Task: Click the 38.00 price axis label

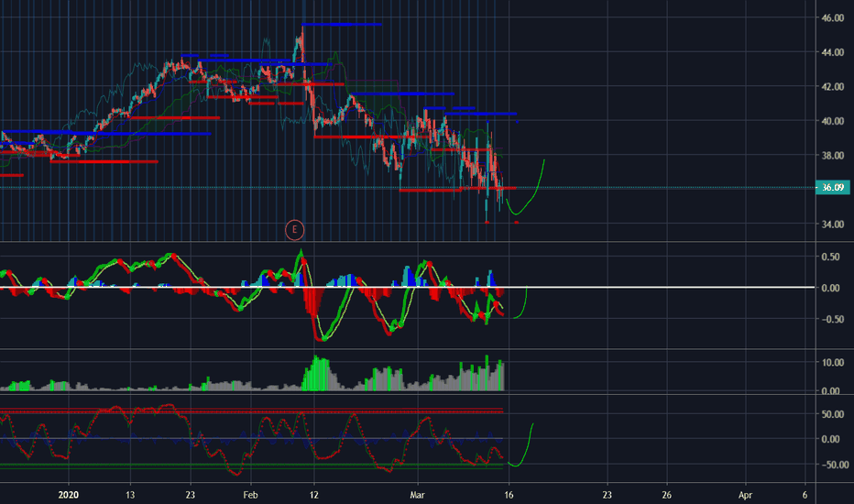Action: [x=833, y=155]
